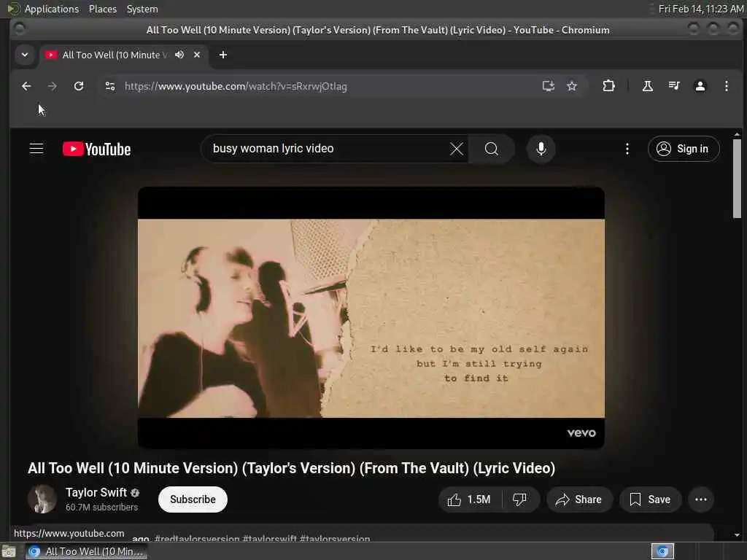The height and width of the screenshot is (560, 747).
Task: Open the Applications menu
Action: (52, 9)
